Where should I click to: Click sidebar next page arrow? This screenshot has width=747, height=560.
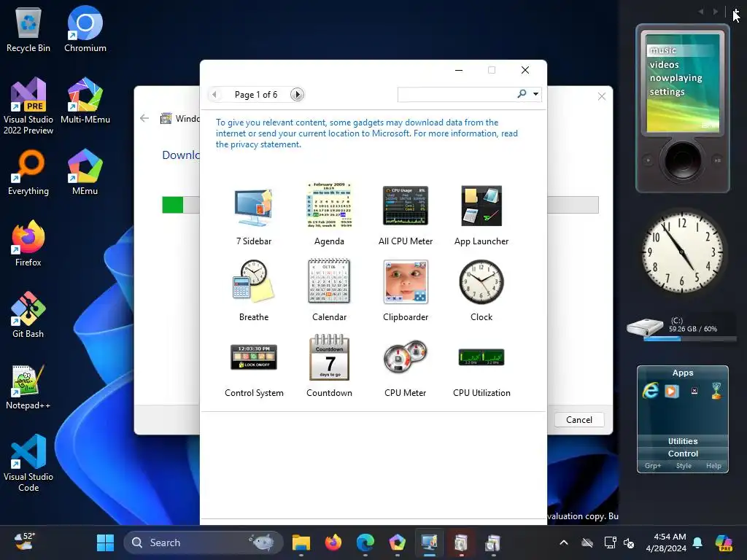(716, 12)
